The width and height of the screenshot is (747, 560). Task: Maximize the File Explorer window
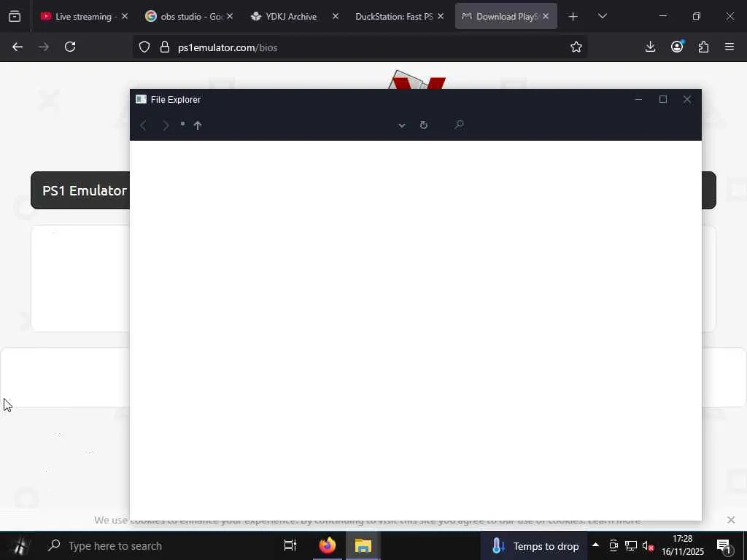[662, 99]
